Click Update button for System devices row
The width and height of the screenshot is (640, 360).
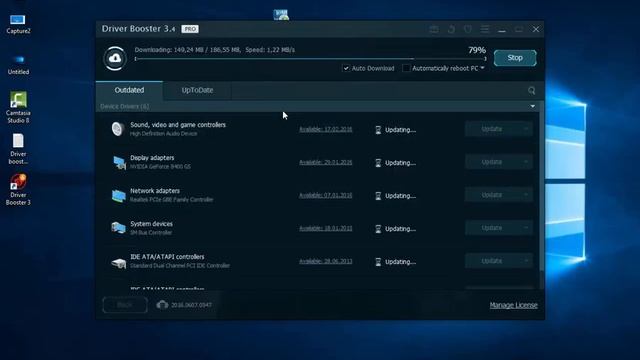point(492,228)
